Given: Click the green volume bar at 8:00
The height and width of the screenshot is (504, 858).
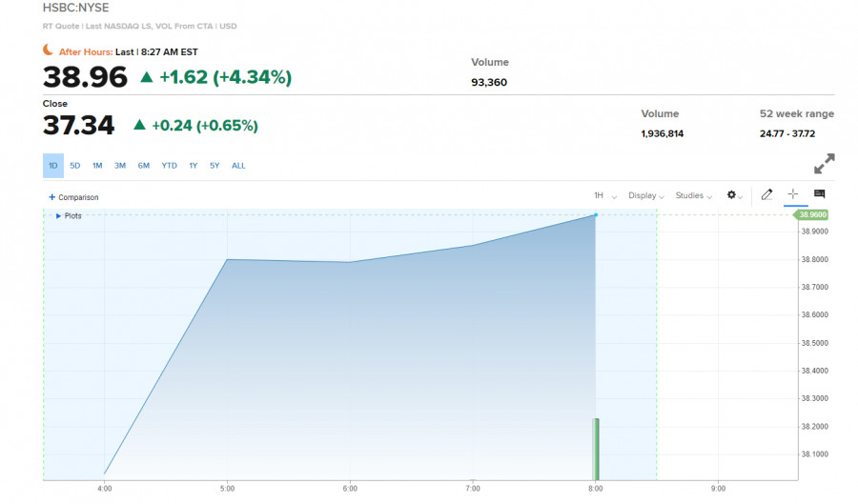Looking at the screenshot, I should pyautogui.click(x=596, y=448).
